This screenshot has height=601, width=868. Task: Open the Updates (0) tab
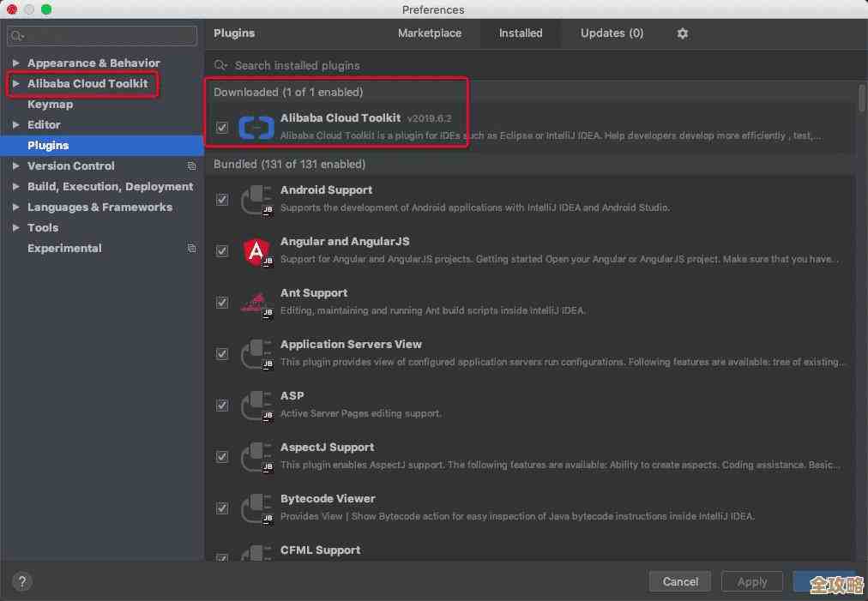(611, 33)
